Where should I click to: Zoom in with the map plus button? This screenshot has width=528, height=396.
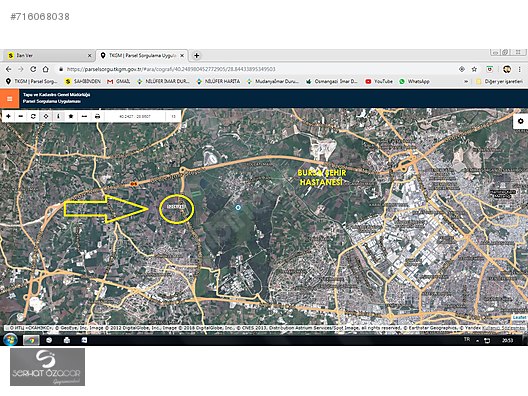click(8, 116)
